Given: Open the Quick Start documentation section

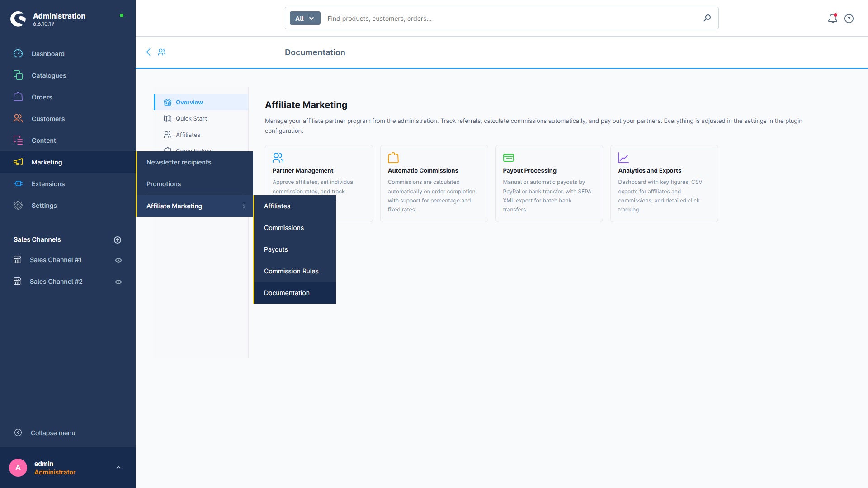Looking at the screenshot, I should click(201, 118).
